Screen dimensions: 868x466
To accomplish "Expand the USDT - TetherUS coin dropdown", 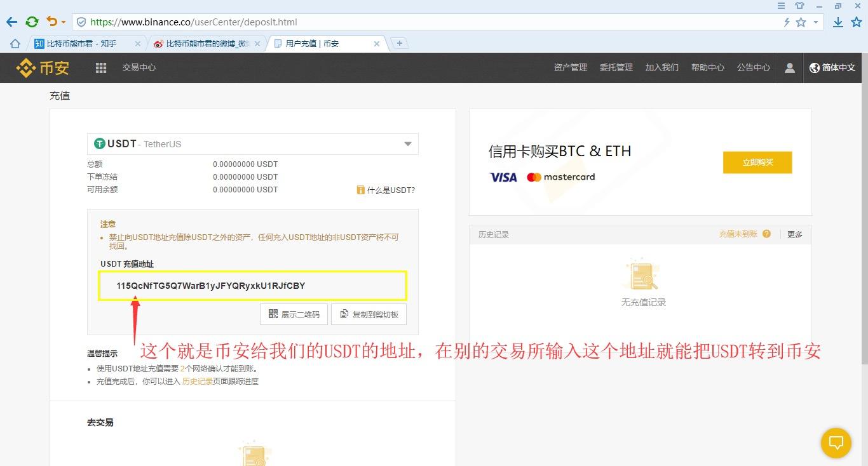I will 253,144.
